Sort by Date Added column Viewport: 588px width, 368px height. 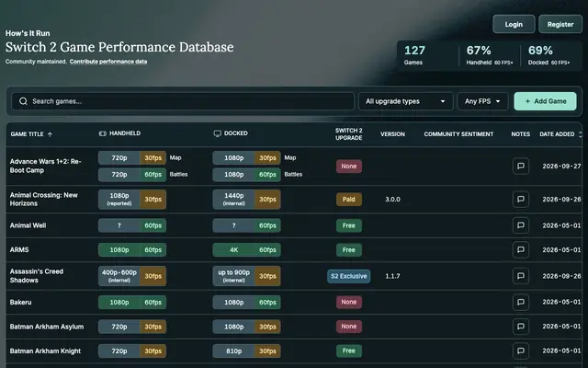pyautogui.click(x=557, y=134)
